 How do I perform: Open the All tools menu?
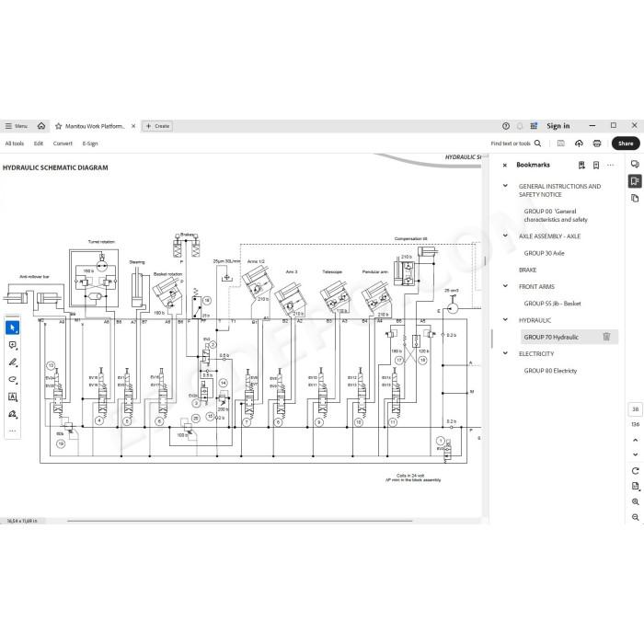15,144
